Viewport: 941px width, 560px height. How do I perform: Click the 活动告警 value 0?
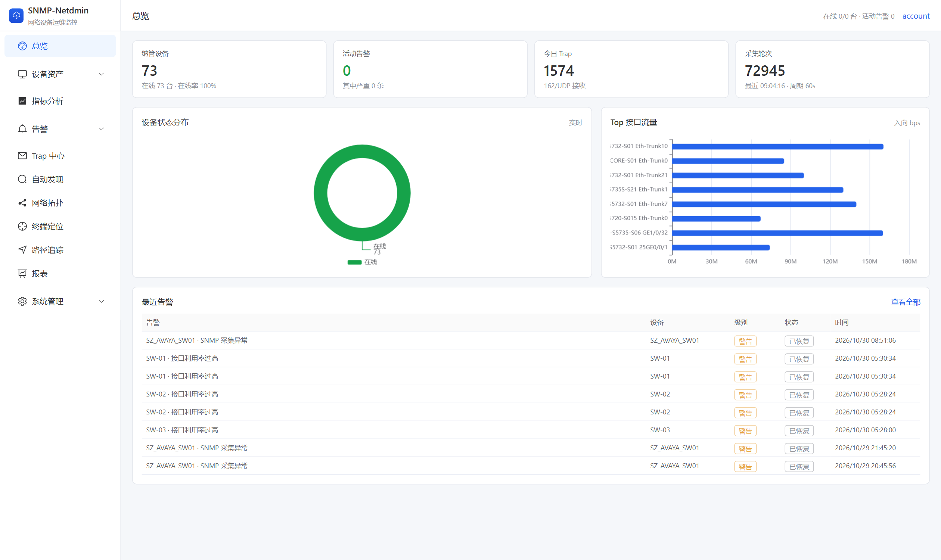point(347,71)
